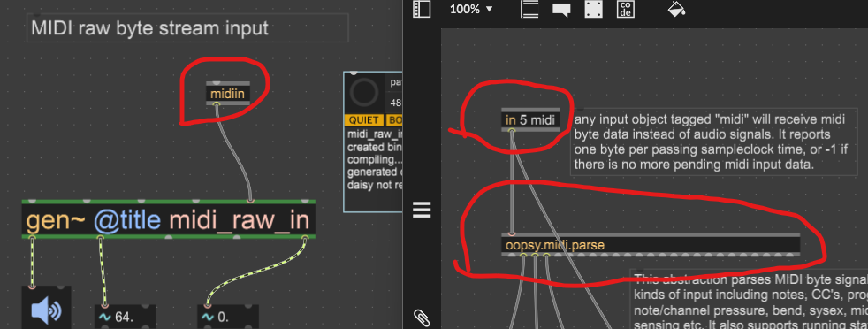Select the gen~ midi_raw_in object

point(168,219)
